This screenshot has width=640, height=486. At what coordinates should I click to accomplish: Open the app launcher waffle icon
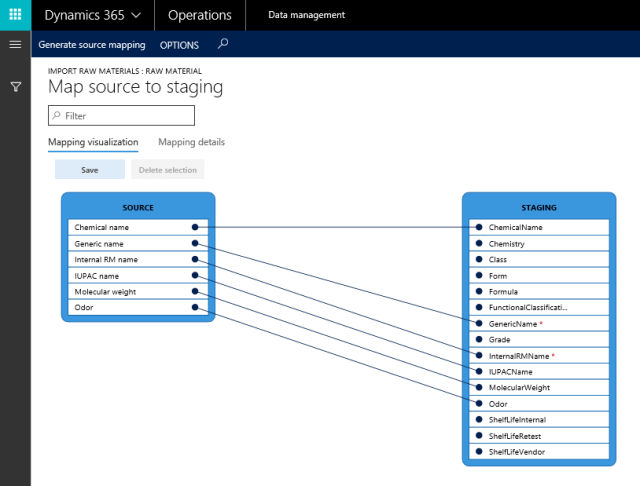pos(15,15)
